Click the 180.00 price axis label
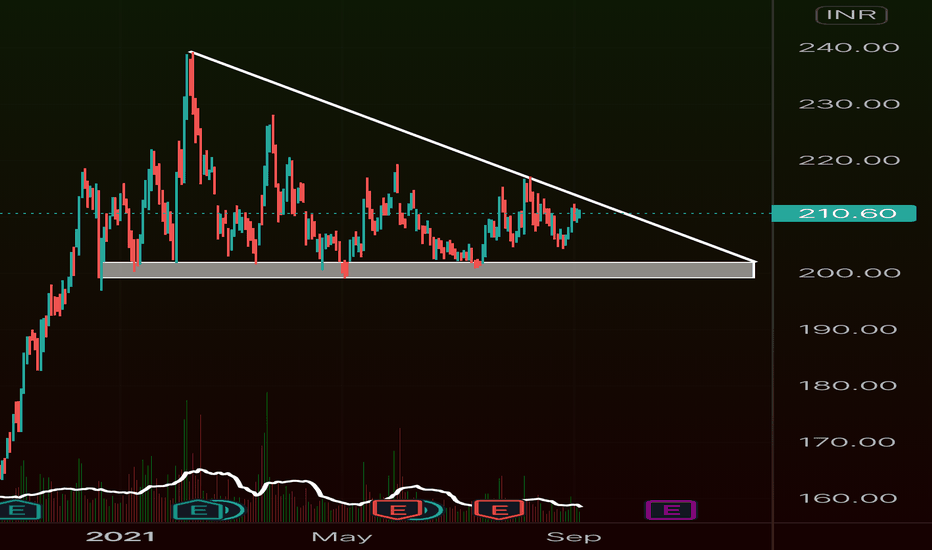The height and width of the screenshot is (550, 932). pos(849,385)
